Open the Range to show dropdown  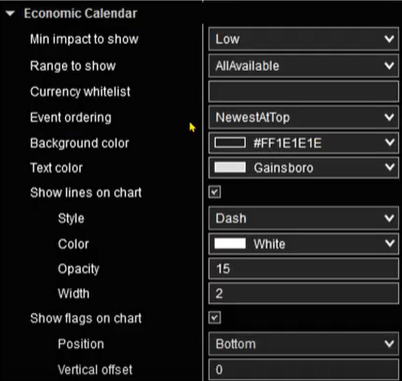click(x=303, y=66)
